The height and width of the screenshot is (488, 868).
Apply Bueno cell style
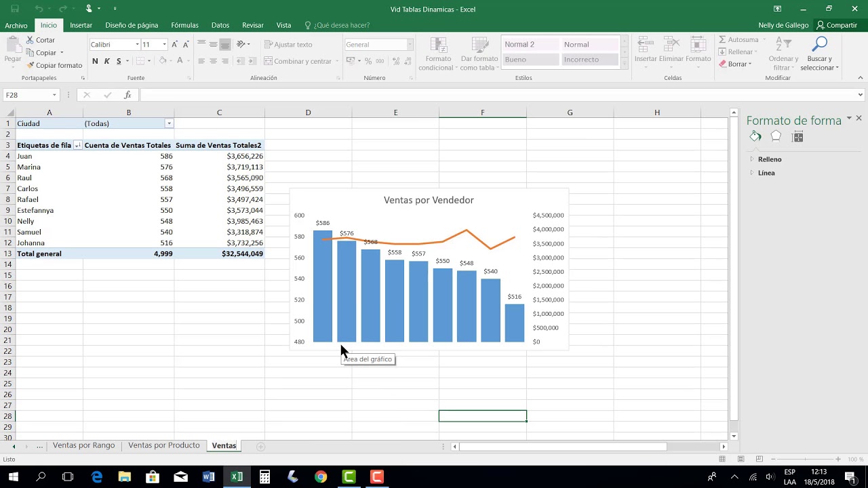(x=530, y=59)
